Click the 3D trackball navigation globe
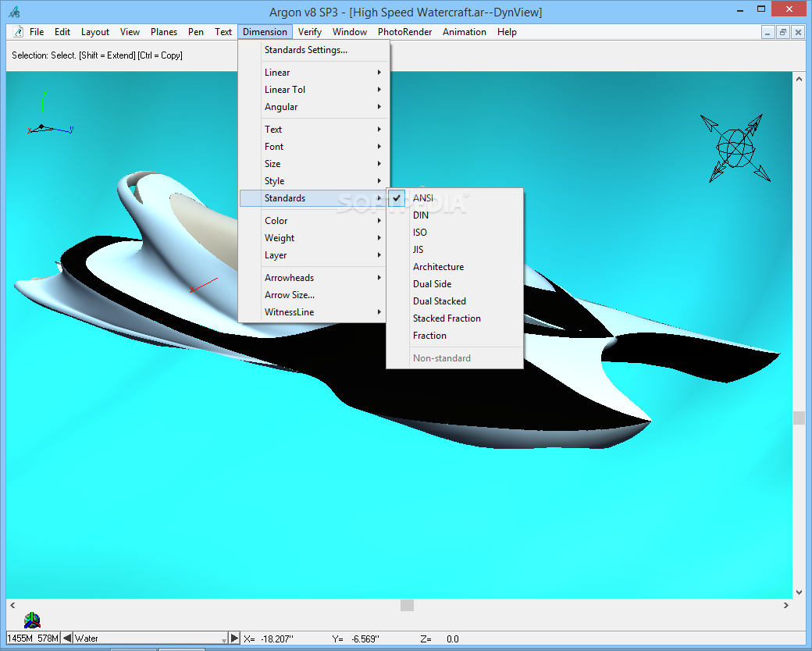The image size is (812, 651). pos(735,148)
